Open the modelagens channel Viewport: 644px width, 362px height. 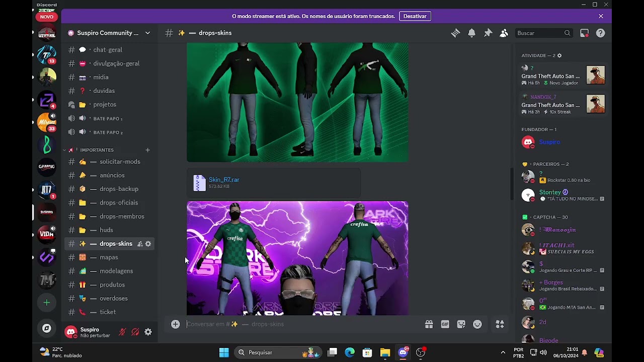coord(110,271)
